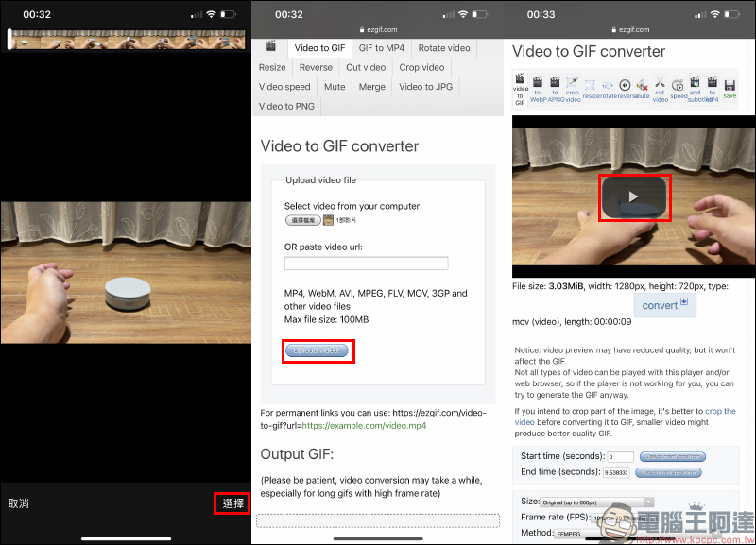The height and width of the screenshot is (545, 756).
Task: Open the Rotate video tab
Action: pos(444,48)
